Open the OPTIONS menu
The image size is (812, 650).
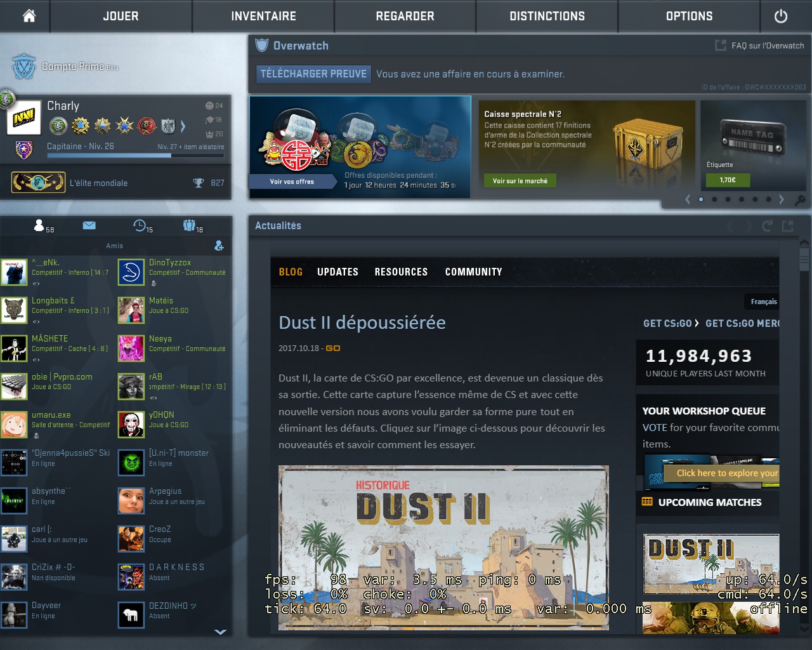689,16
